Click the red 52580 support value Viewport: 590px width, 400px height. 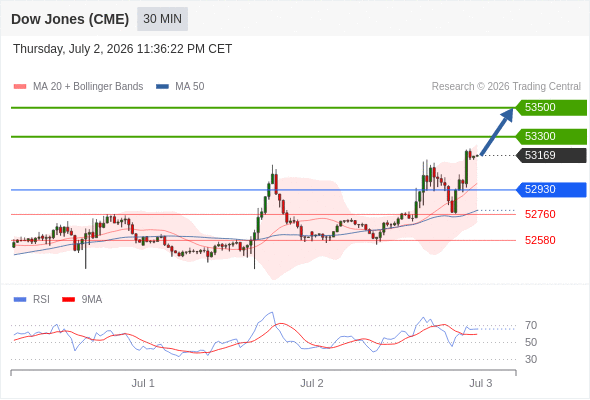click(x=540, y=240)
